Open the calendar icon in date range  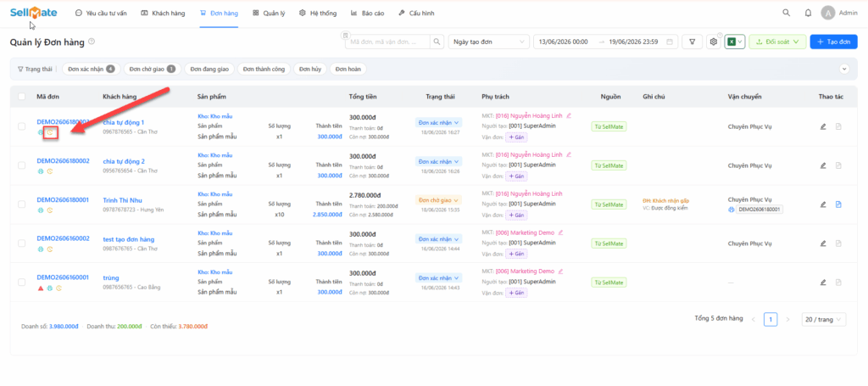[x=670, y=42]
